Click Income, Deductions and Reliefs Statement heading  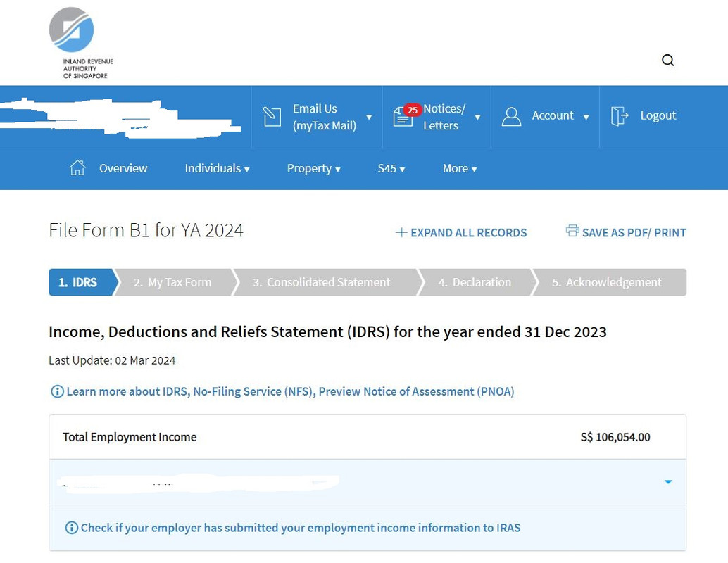[x=327, y=332]
